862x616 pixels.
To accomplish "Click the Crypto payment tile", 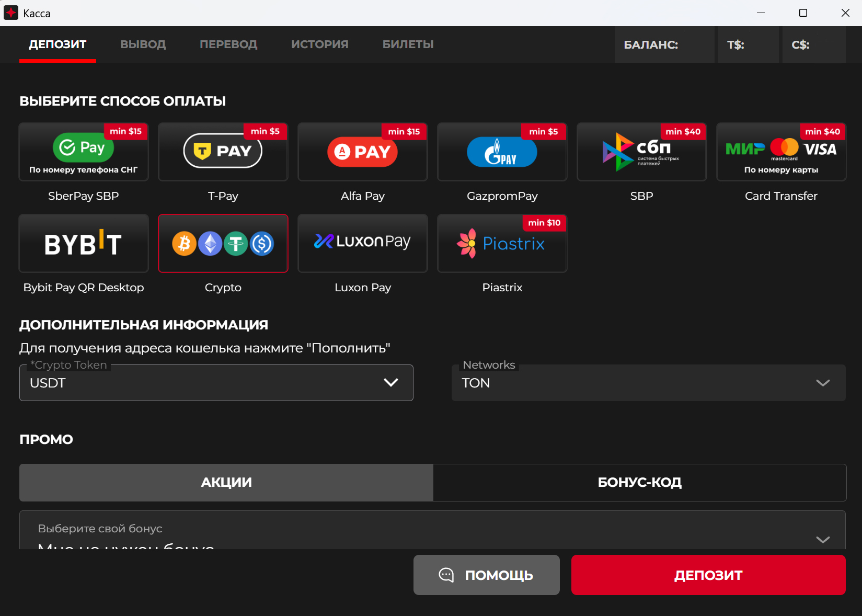I will (223, 244).
